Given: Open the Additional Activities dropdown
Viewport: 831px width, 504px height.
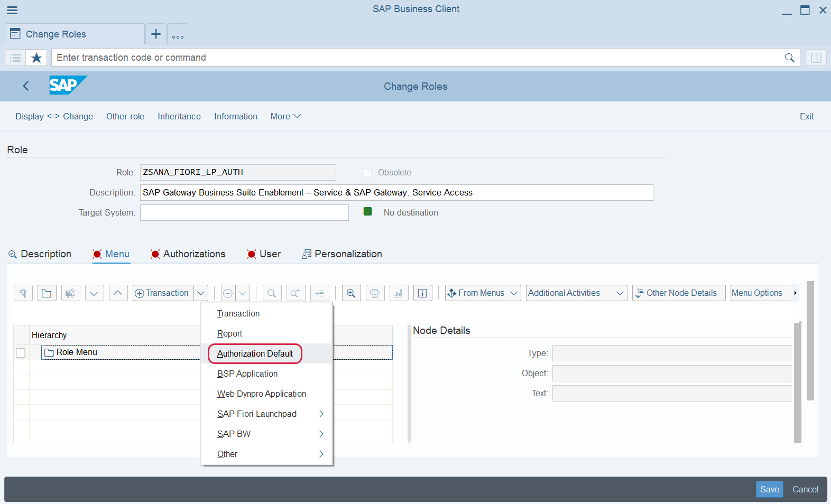Looking at the screenshot, I should pyautogui.click(x=577, y=293).
